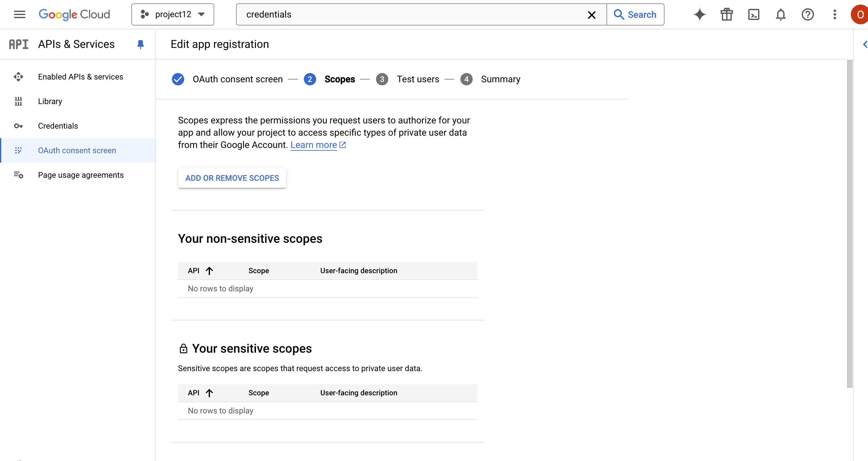Viewport: 868px width, 461px height.
Task: Click the checkmark icon of completed consent step
Action: 178,79
